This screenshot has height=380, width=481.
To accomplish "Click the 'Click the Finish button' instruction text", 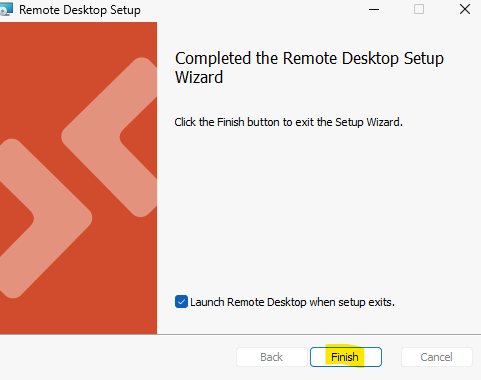I will point(288,122).
